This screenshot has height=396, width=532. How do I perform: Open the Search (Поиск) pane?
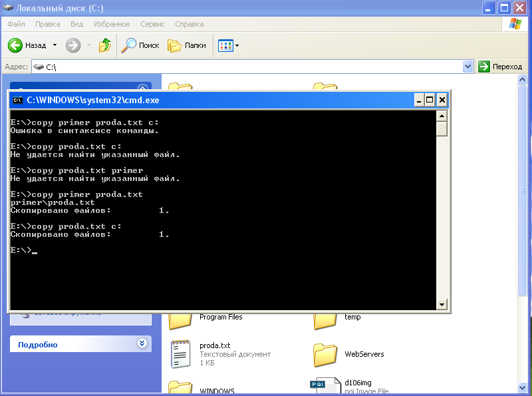(x=140, y=45)
